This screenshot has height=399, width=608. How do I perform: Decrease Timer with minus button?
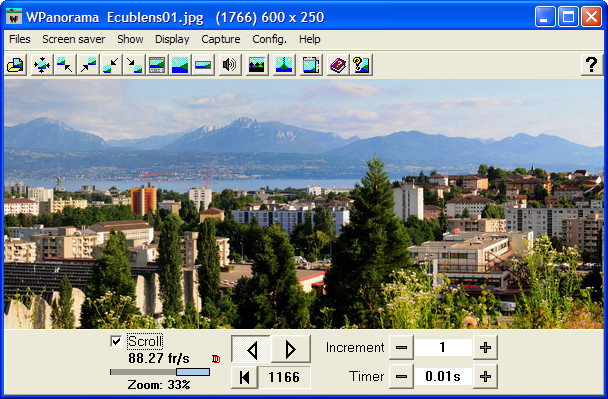(401, 376)
